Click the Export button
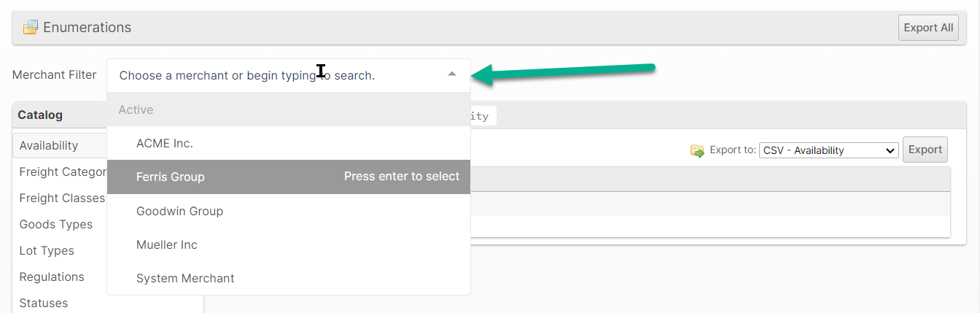This screenshot has height=313, width=980. (925, 150)
